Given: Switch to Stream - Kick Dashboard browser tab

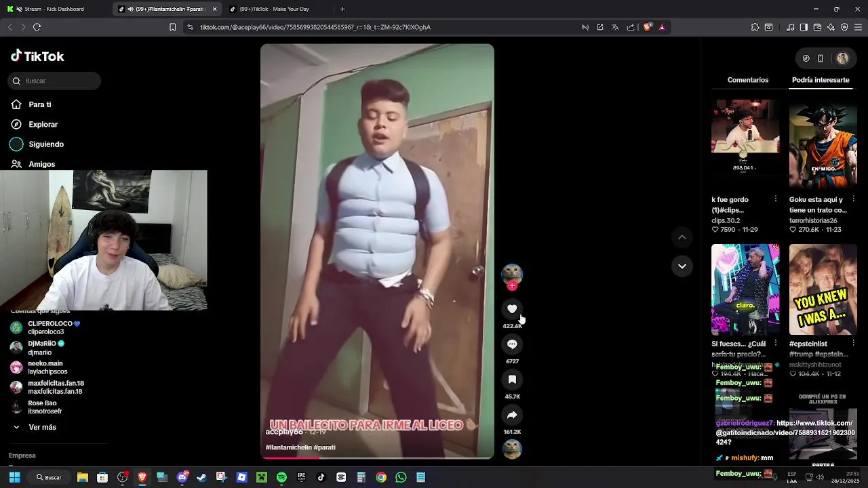Looking at the screenshot, I should (56, 9).
